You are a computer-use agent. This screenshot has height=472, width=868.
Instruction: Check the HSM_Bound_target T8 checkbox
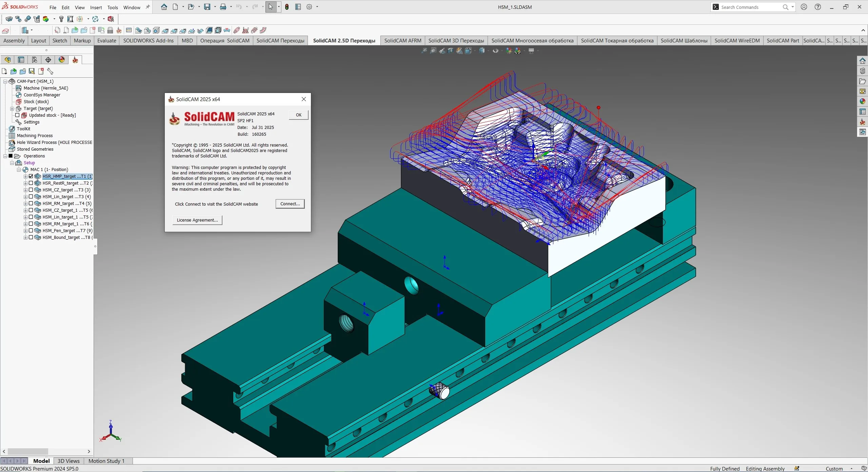(x=31, y=237)
